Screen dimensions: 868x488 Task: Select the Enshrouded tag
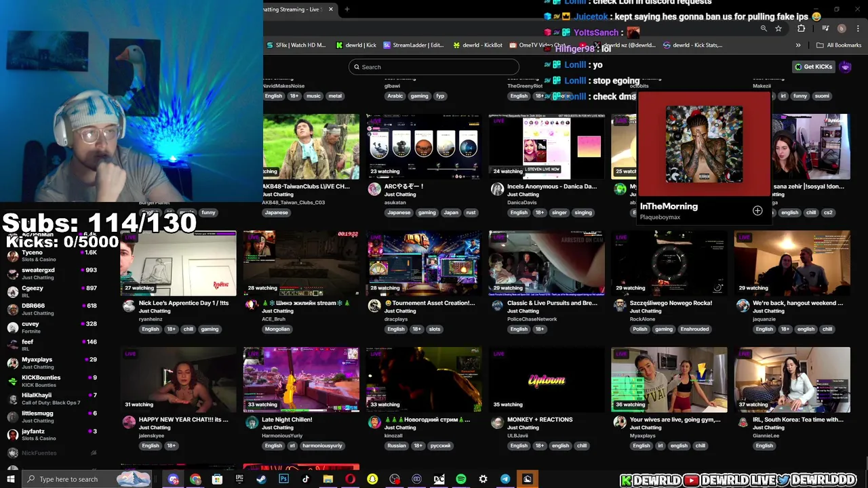tap(694, 329)
